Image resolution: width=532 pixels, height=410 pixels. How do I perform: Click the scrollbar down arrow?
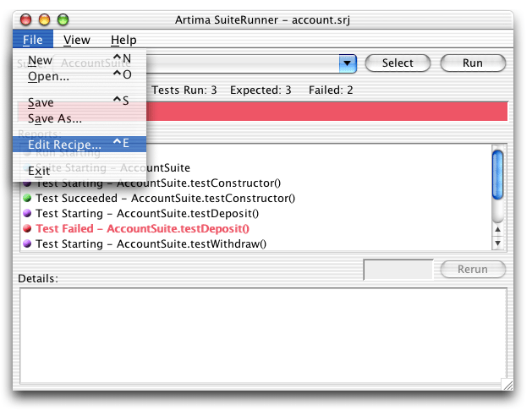(497, 243)
